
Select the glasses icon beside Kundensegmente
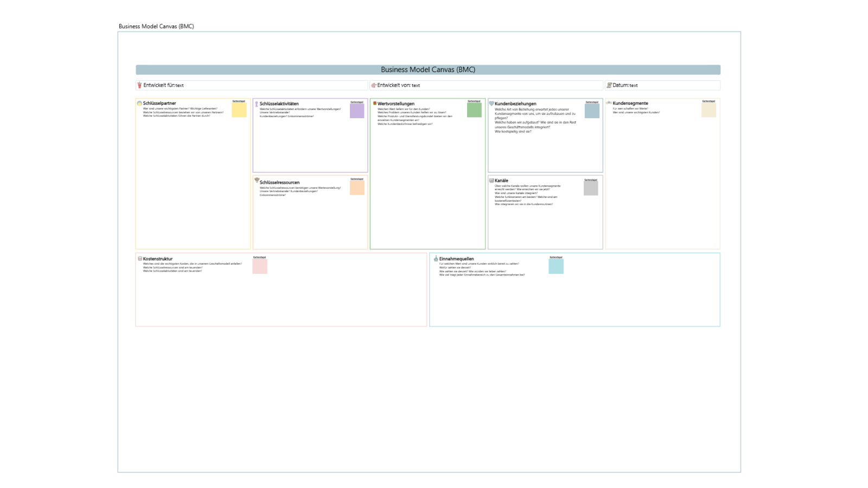click(610, 103)
